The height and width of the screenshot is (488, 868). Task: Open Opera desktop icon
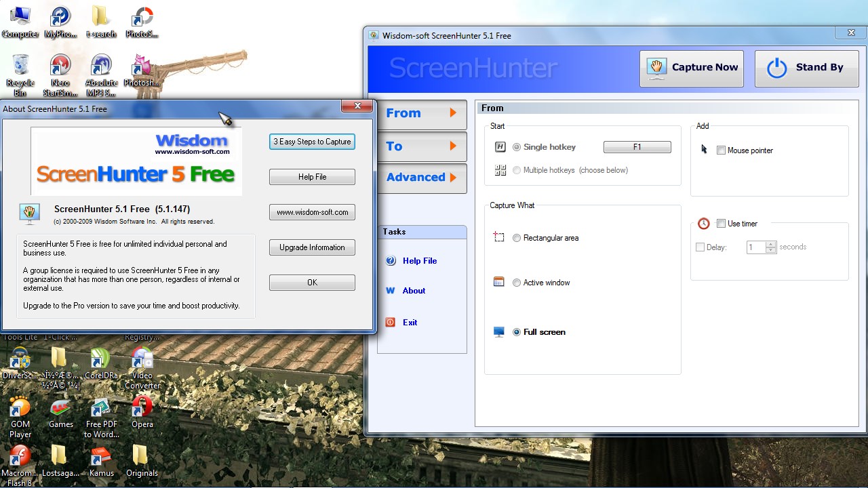tap(142, 413)
